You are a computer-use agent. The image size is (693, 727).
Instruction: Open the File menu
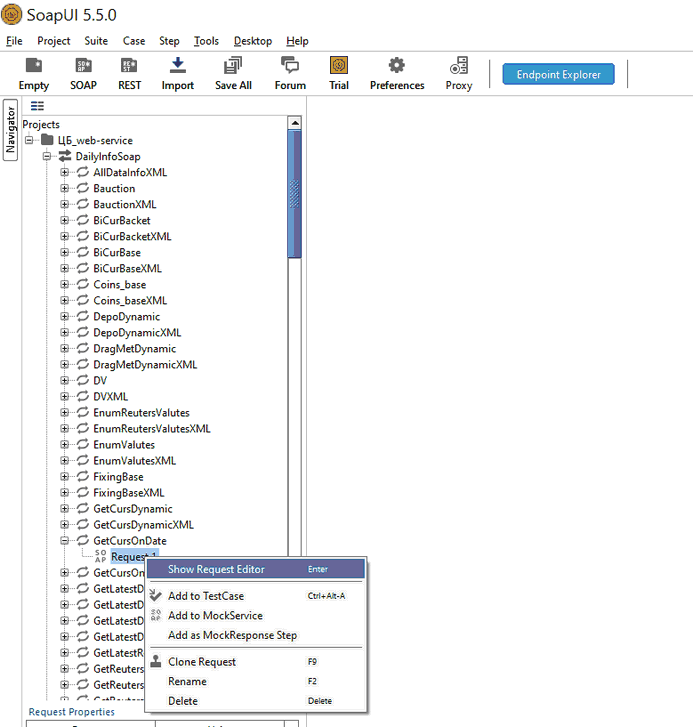tap(14, 41)
